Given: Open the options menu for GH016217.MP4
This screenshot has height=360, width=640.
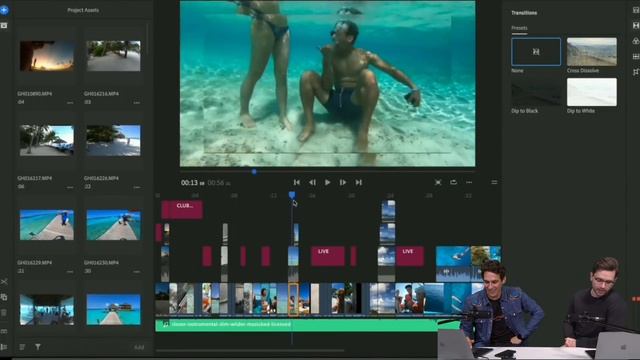Looking at the screenshot, I should 70,187.
